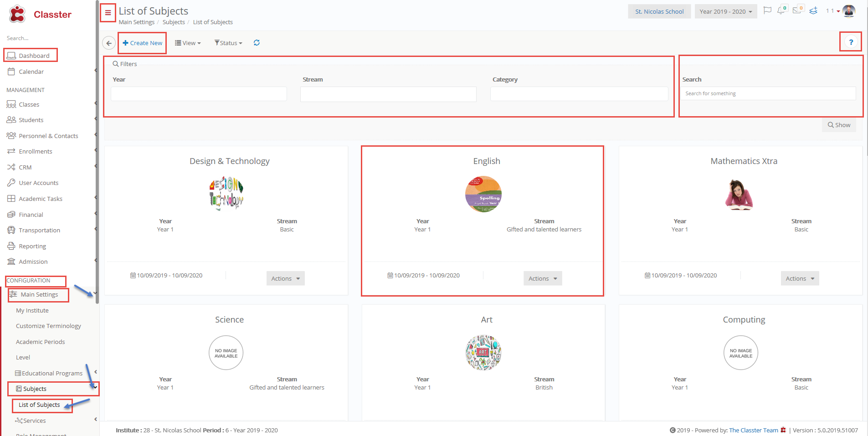Click Art subject image
The image size is (868, 436).
tap(483, 353)
